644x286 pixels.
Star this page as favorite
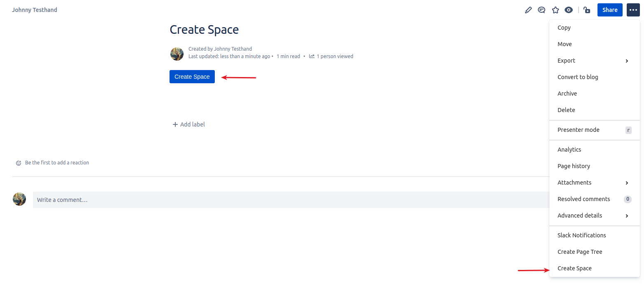point(555,10)
